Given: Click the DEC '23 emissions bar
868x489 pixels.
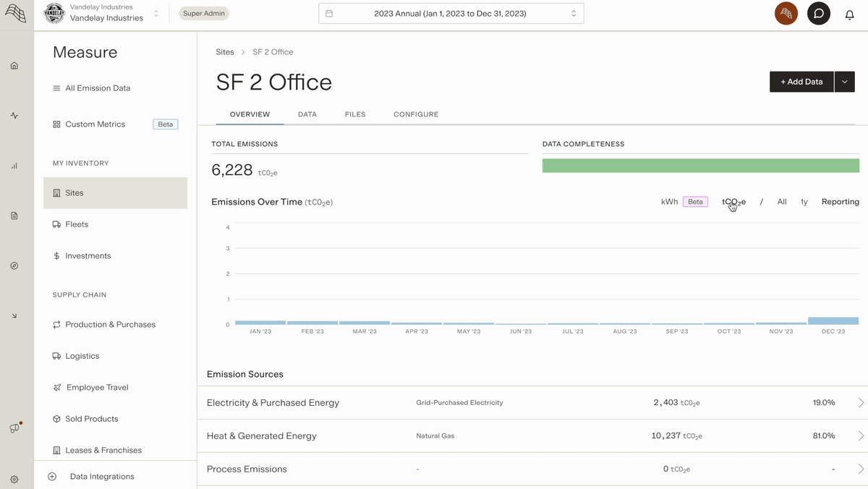Looking at the screenshot, I should point(833,320).
